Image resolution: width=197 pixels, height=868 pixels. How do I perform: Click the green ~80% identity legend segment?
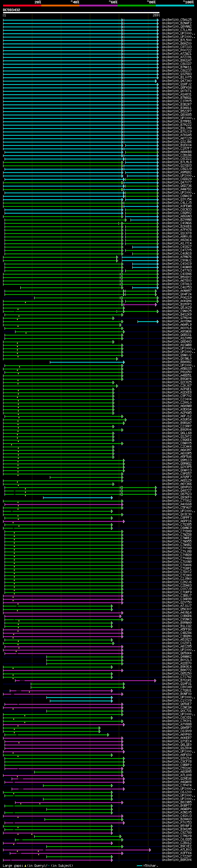tap(137, 6)
